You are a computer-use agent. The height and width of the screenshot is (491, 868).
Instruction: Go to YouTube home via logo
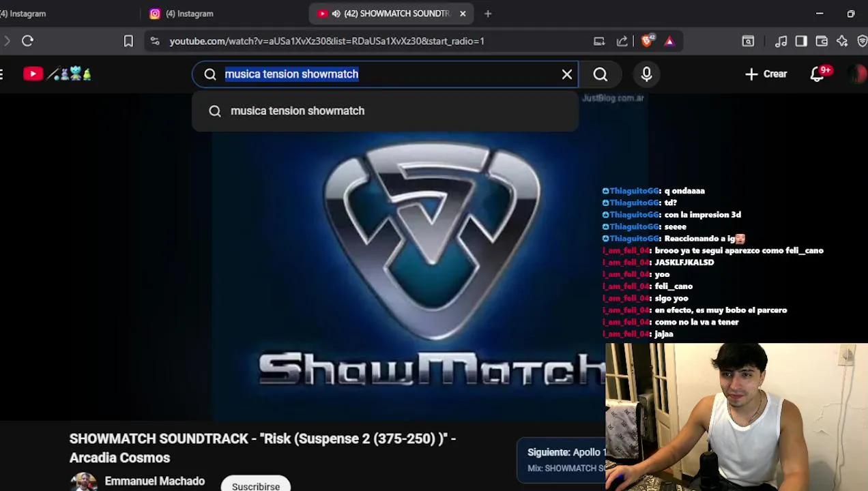pyautogui.click(x=57, y=74)
